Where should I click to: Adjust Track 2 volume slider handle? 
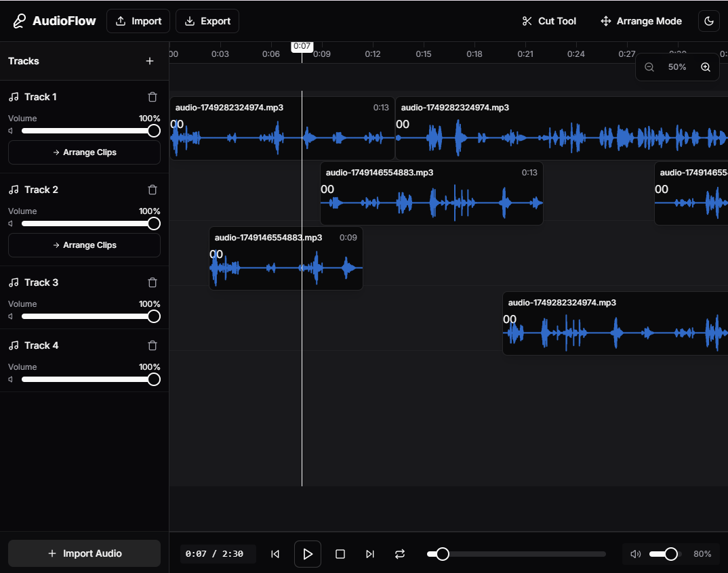(154, 224)
